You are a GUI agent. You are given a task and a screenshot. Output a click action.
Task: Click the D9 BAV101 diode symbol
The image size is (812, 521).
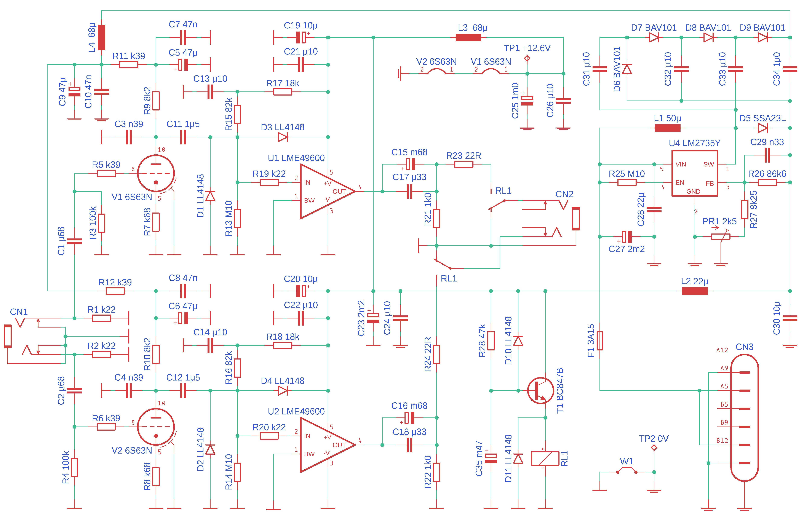coord(763,38)
